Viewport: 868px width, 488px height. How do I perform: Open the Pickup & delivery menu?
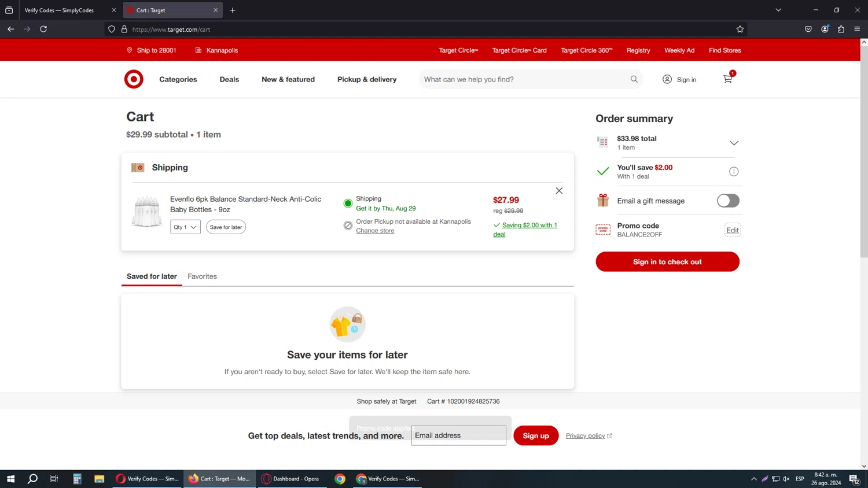(367, 80)
